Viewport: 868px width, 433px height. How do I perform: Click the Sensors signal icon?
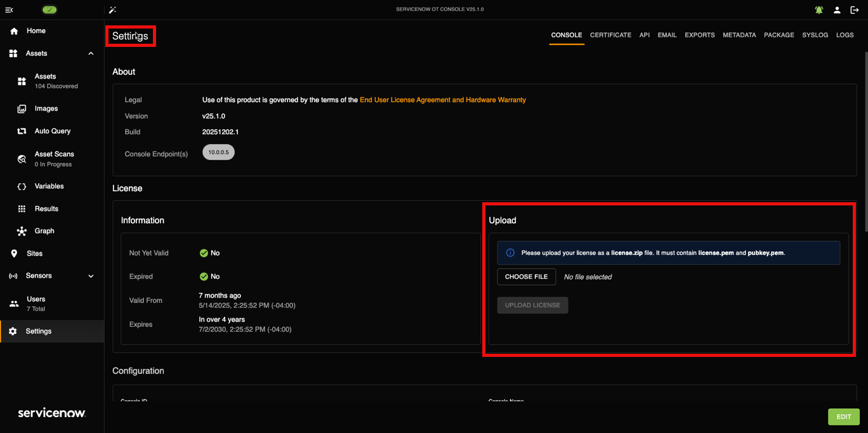click(x=13, y=276)
